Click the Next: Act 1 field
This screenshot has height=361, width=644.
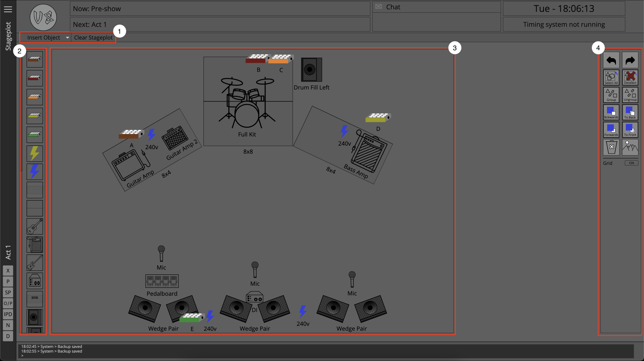[220, 24]
